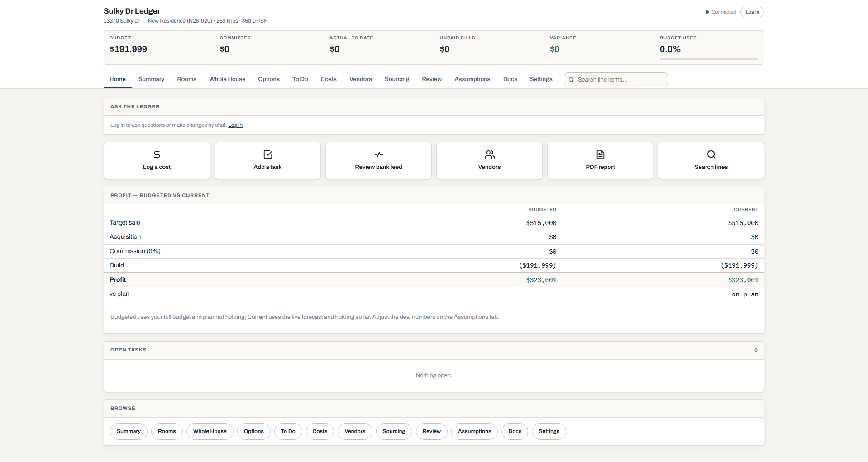868x462 pixels.
Task: Click the Open Tasks count badge
Action: pyautogui.click(x=756, y=350)
